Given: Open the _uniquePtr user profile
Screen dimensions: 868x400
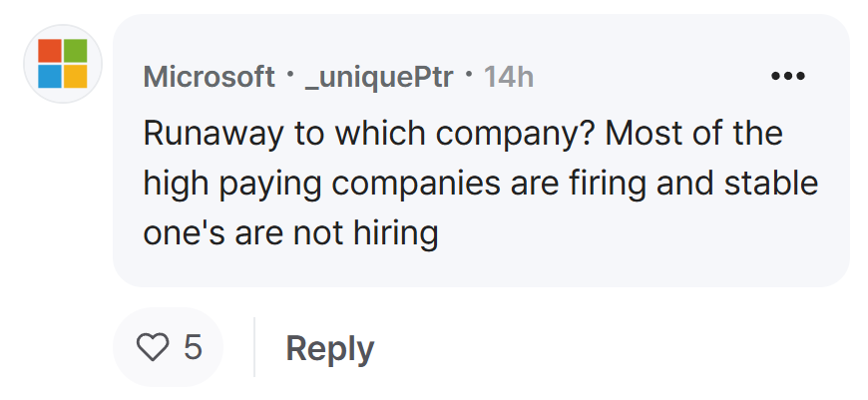Looking at the screenshot, I should click(x=379, y=77).
